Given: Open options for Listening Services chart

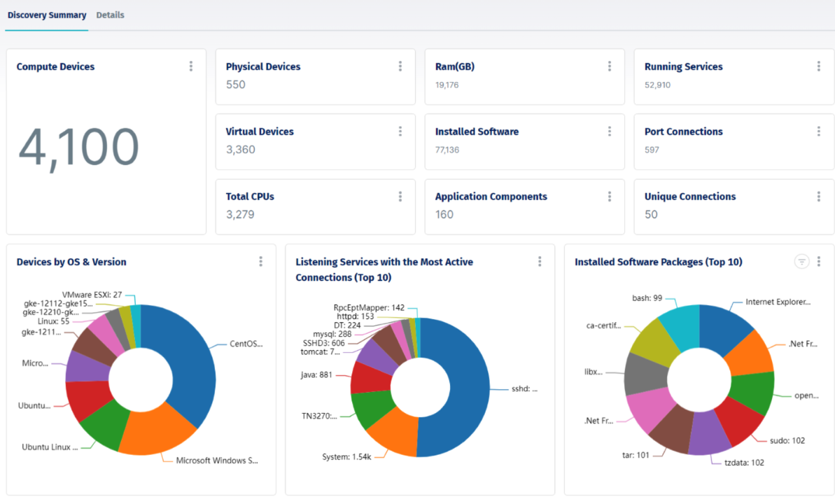Looking at the screenshot, I should [x=540, y=261].
